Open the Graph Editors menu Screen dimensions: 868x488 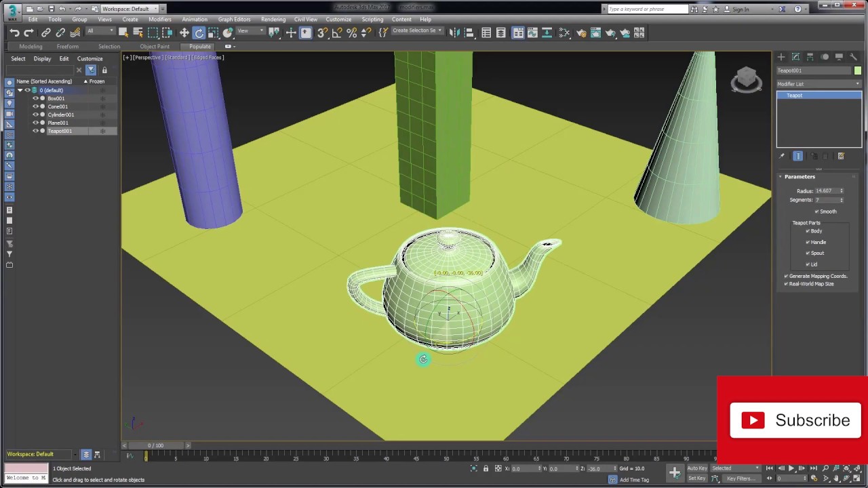point(234,20)
